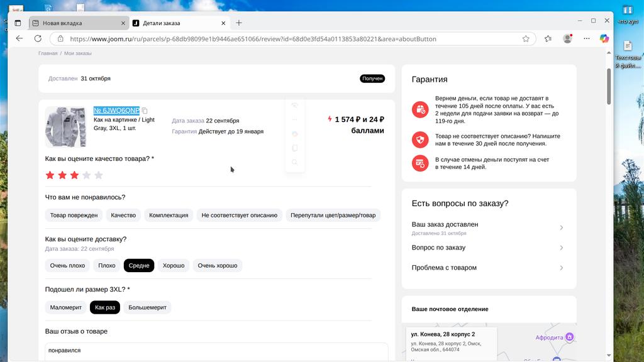Toggle the 'Товар поврежден' complaint chip
This screenshot has width=644, height=362.
click(x=74, y=215)
